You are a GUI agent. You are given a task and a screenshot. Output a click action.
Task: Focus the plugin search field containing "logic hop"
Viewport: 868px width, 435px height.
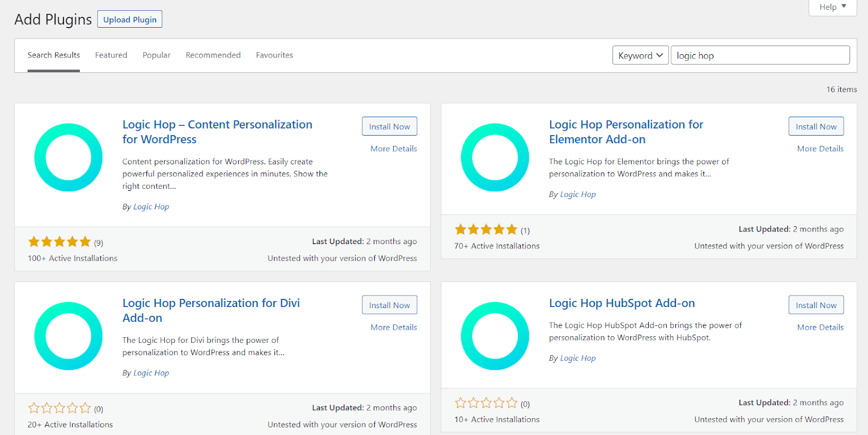point(760,55)
